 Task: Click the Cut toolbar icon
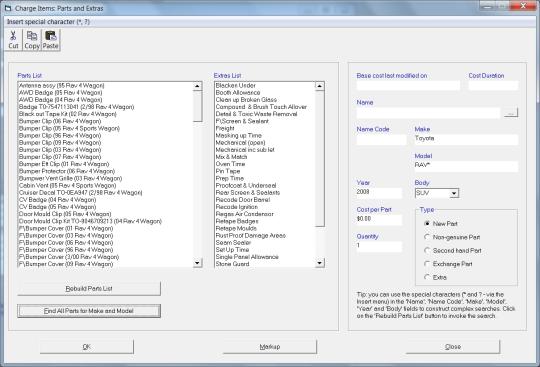(x=13, y=40)
